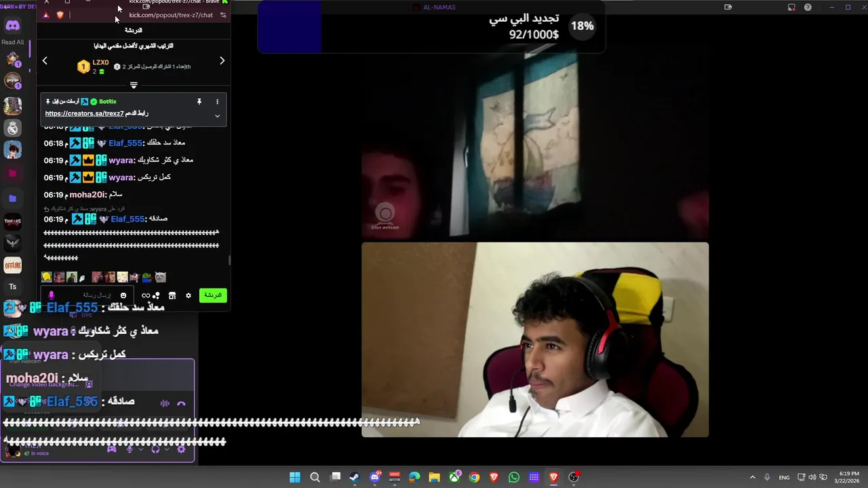Select the white cat emote
Screen dimensions: 868x488
pos(160,277)
